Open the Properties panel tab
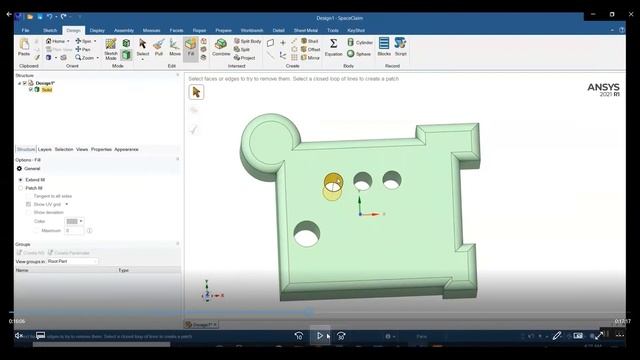 pos(101,149)
